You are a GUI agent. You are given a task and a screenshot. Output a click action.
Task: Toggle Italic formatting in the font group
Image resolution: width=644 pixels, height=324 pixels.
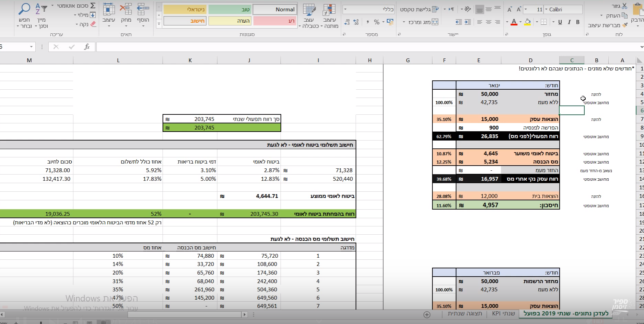pyautogui.click(x=569, y=22)
